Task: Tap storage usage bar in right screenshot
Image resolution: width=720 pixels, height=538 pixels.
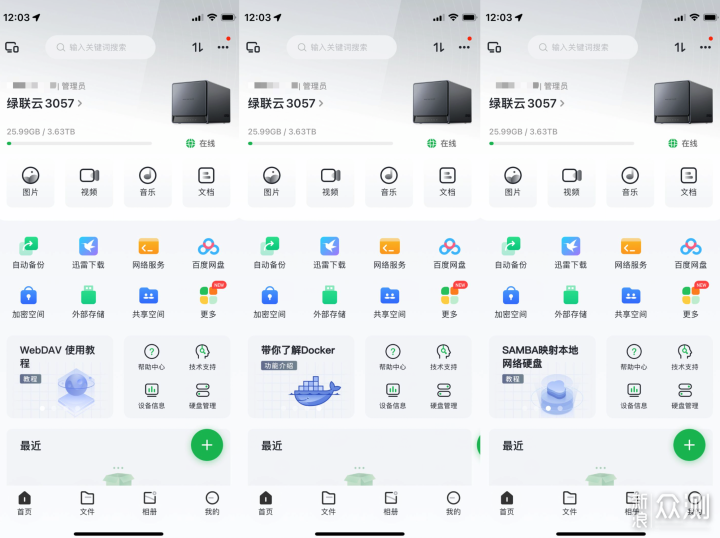Action: pos(562,143)
